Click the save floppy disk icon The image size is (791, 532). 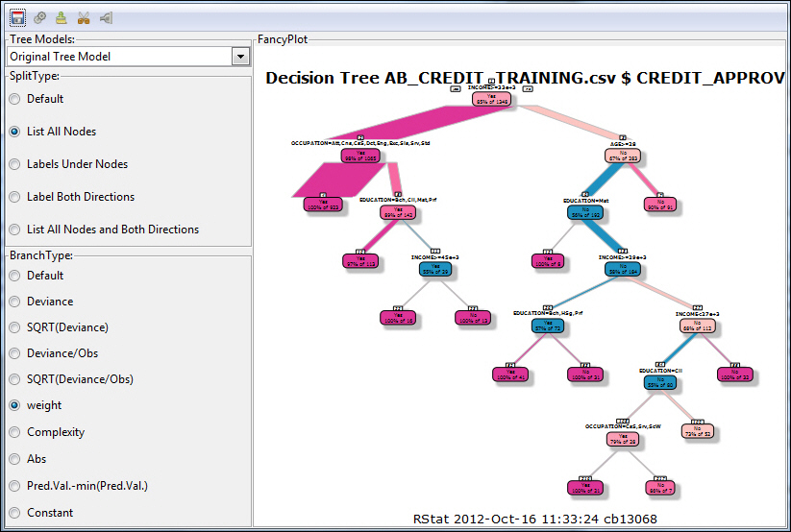pos(17,18)
